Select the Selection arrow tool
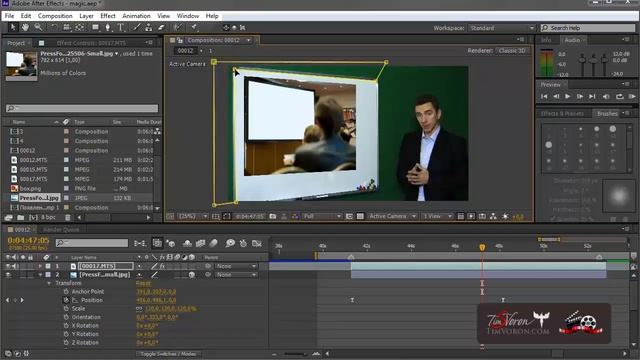The image size is (640, 360). coord(13,27)
